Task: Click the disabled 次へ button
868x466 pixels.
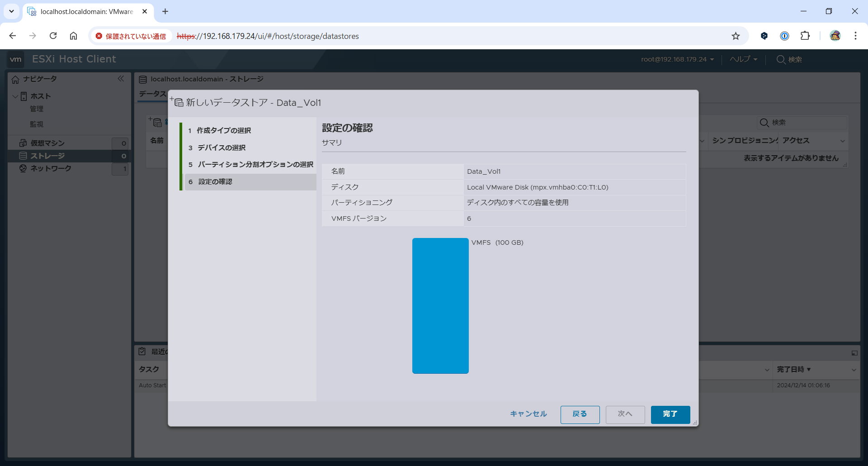Action: 625,414
